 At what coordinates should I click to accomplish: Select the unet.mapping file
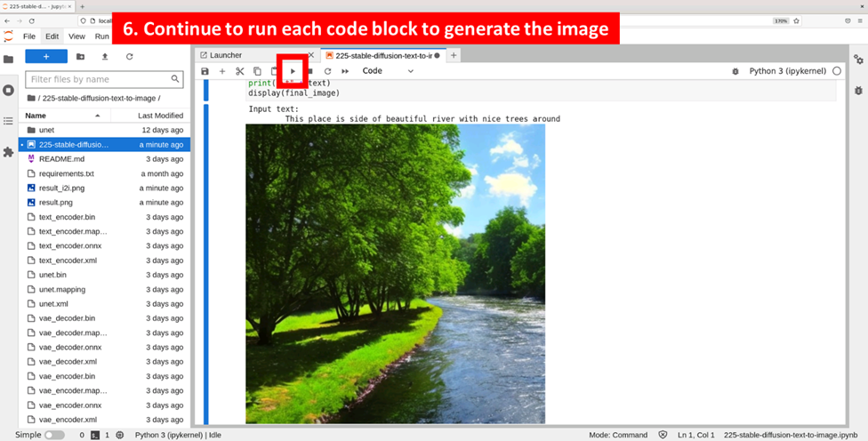pyautogui.click(x=105, y=289)
